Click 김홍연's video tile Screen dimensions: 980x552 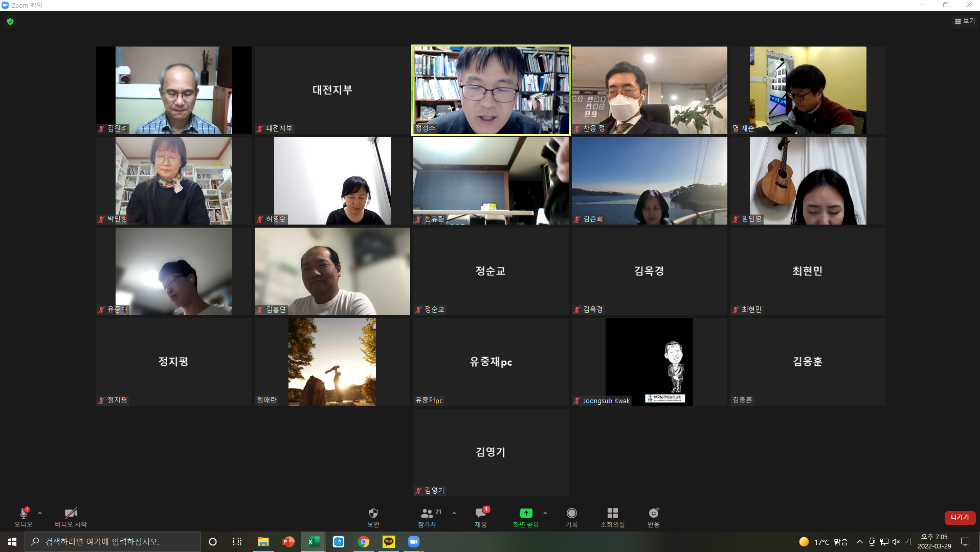click(x=332, y=271)
